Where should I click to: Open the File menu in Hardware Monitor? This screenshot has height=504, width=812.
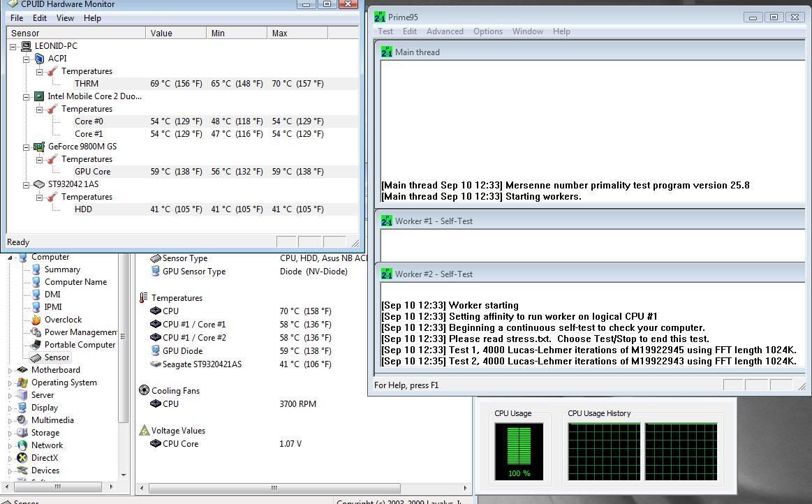(17, 18)
